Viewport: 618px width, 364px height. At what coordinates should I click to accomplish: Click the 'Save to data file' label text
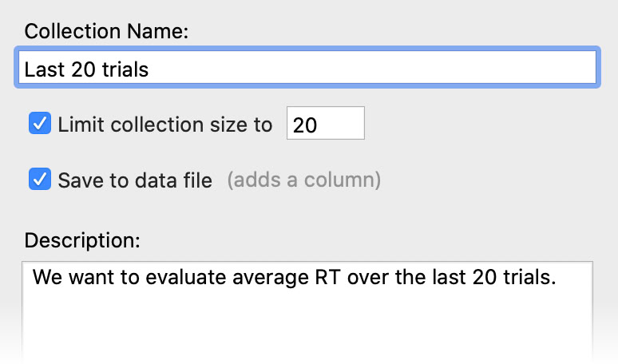pos(135,180)
